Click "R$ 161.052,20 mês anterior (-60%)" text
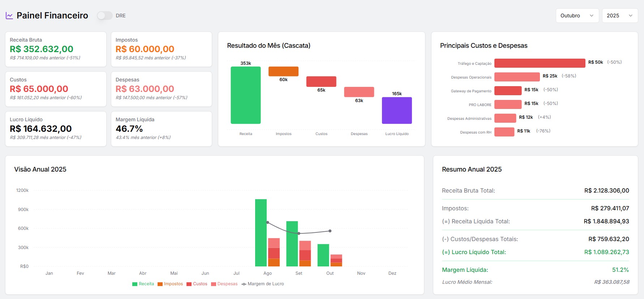 [46, 98]
